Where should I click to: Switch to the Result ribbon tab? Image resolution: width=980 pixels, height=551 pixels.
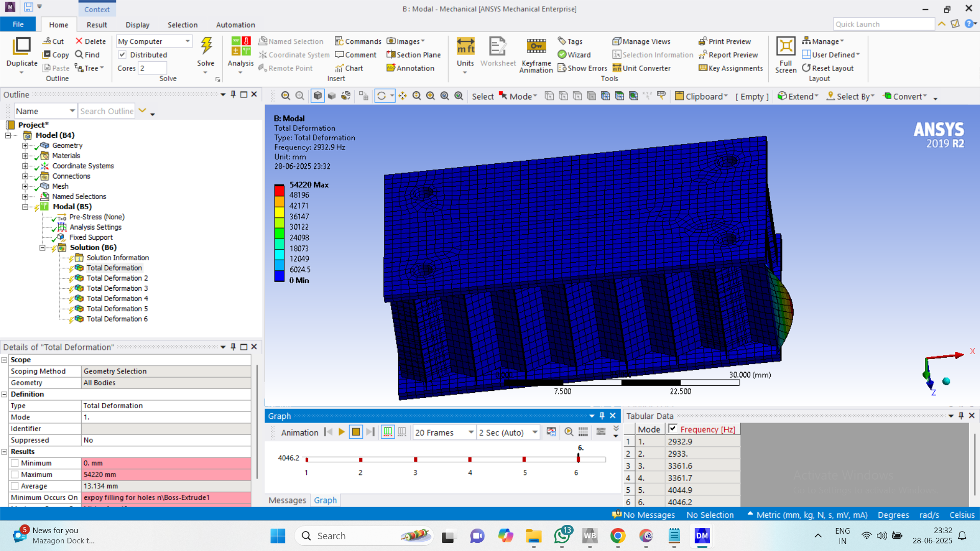[96, 24]
